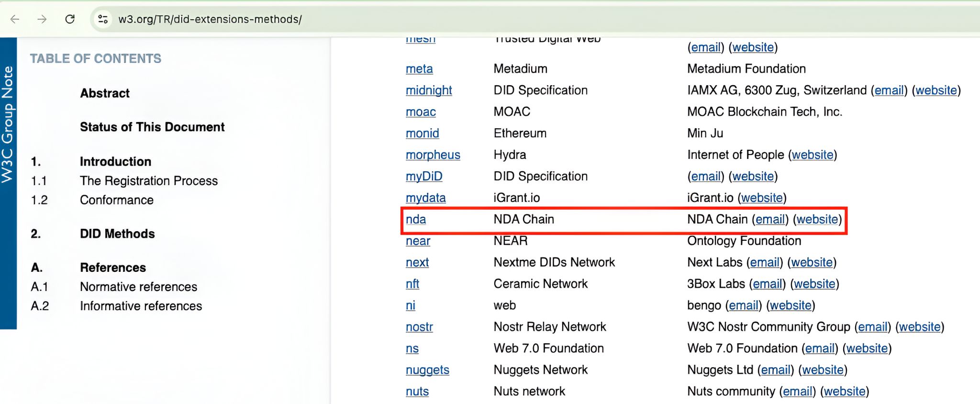
Task: Open the monid DID method link
Action: pyautogui.click(x=422, y=134)
